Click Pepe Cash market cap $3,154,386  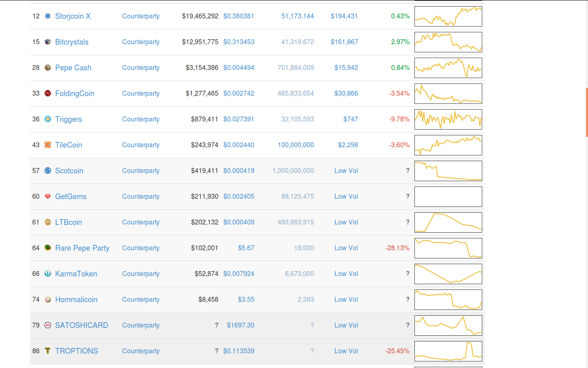[202, 67]
